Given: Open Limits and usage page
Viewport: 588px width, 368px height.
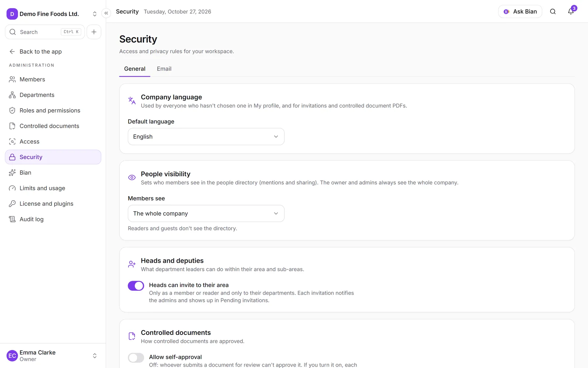Looking at the screenshot, I should tap(53, 188).
